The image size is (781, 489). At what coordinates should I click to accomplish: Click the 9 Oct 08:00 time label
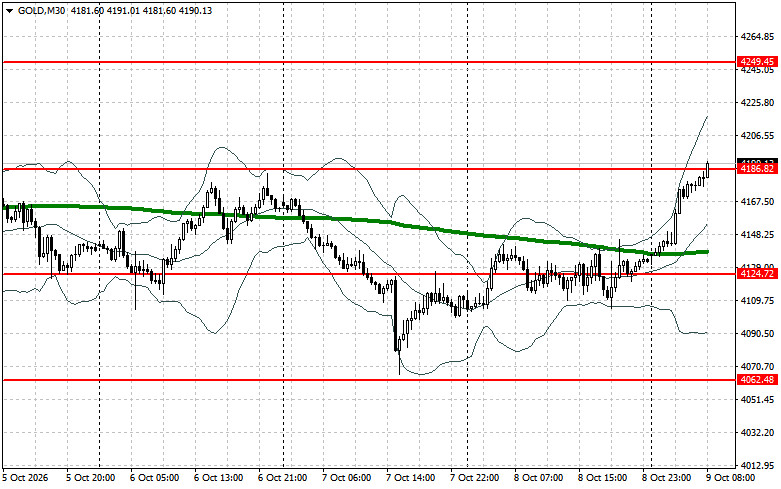coord(730,478)
